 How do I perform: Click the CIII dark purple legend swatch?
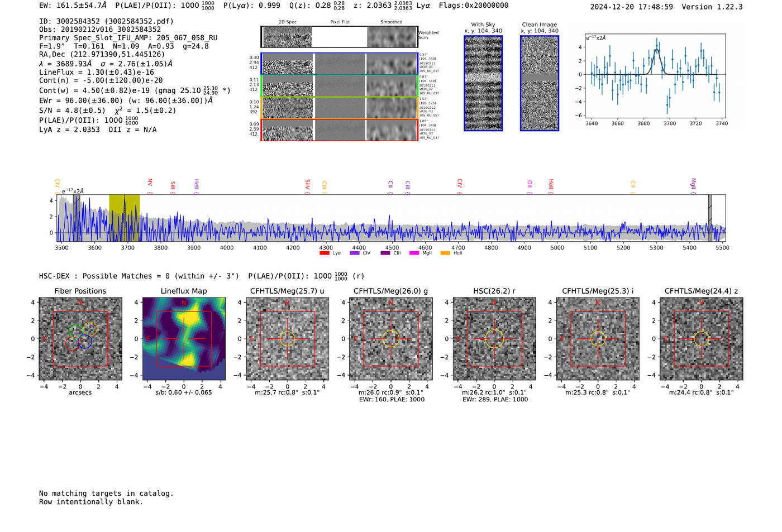point(385,253)
